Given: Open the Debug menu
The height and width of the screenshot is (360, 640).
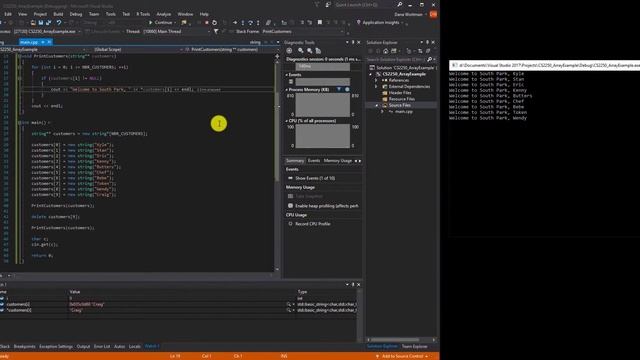Looking at the screenshot, I should pos(76,14).
